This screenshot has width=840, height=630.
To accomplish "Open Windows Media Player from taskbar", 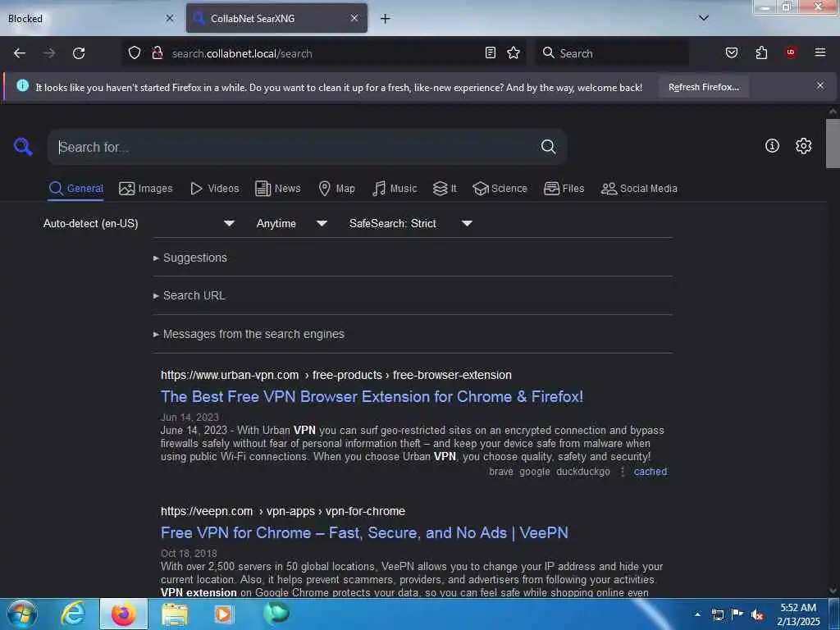I will (224, 614).
